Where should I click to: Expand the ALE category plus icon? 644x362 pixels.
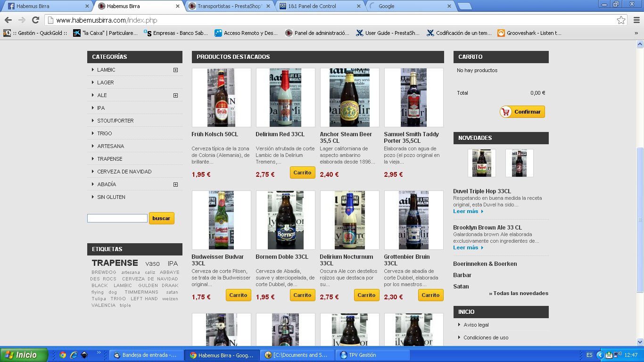coord(175,95)
